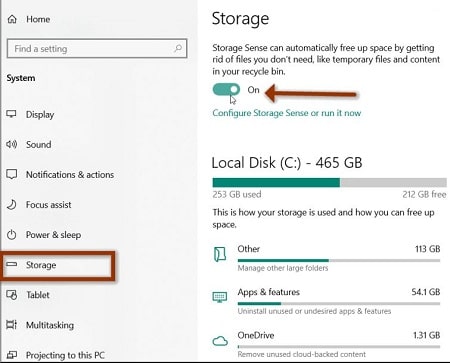Select Notifications & actions
This screenshot has width=450, height=363.
point(70,174)
